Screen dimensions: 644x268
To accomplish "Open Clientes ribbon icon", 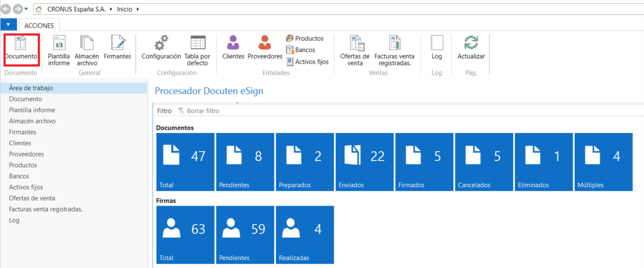I will click(234, 48).
